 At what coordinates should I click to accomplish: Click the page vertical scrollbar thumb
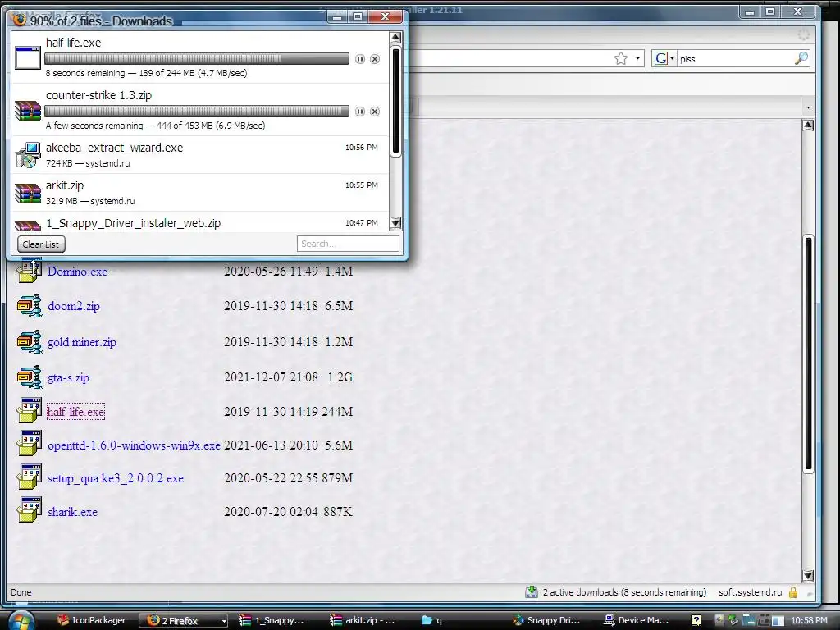[x=808, y=354]
